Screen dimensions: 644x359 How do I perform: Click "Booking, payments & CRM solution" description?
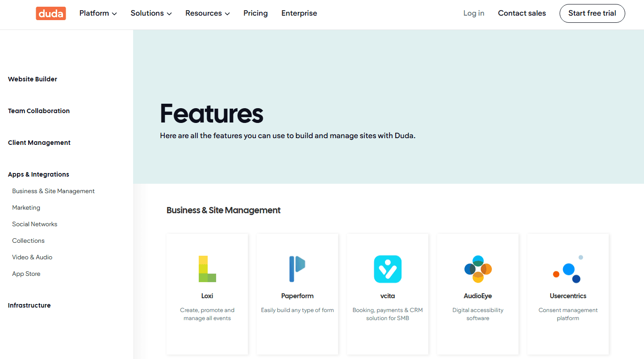click(388, 314)
